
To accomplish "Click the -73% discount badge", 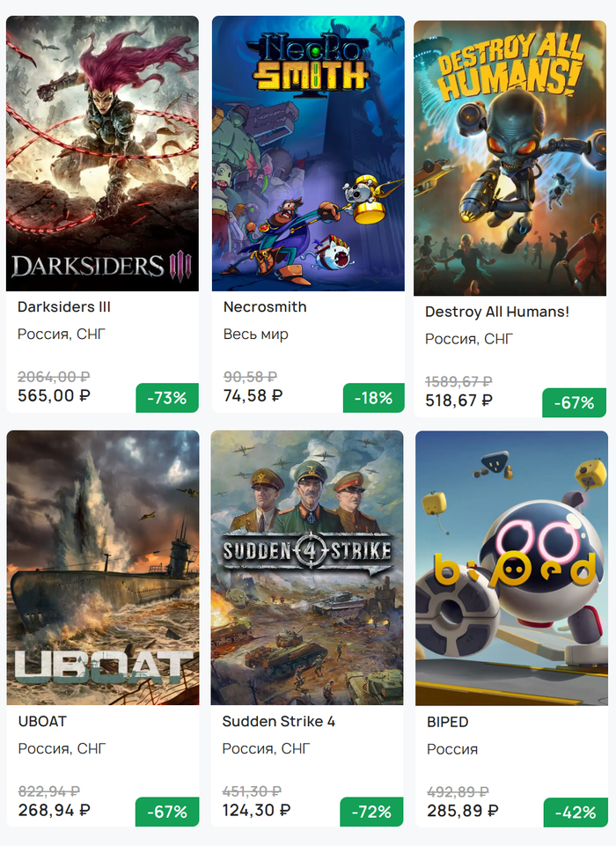I will [167, 398].
